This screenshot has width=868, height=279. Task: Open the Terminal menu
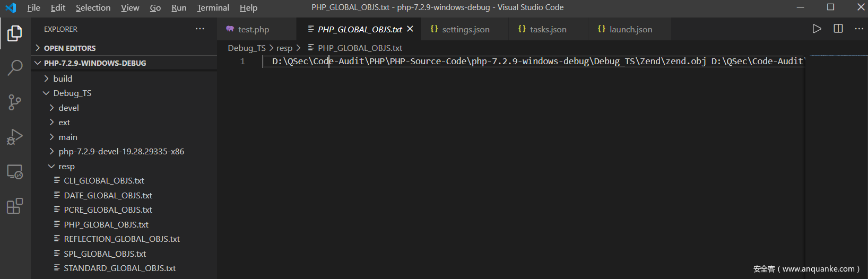tap(213, 7)
